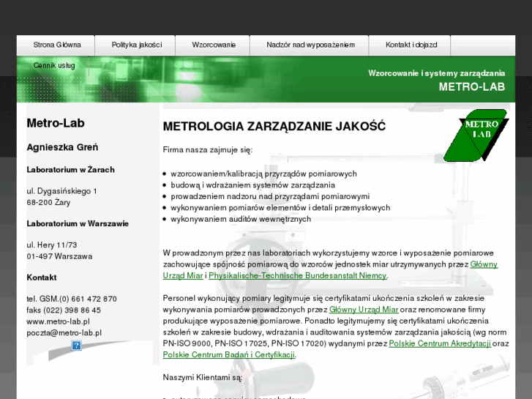
Task: Open the Cennik usług menu item
Action: pyautogui.click(x=53, y=66)
